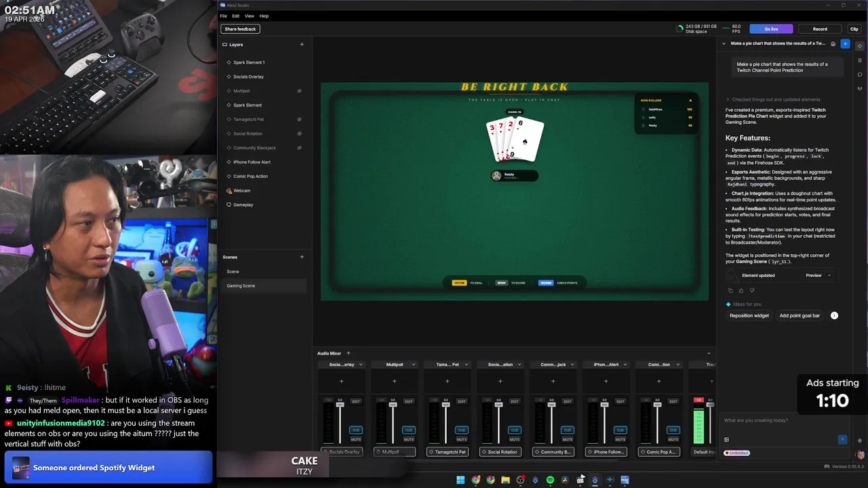Toggle visibility of the Community Blackjack layer
The width and height of the screenshot is (868, 488).
point(299,148)
